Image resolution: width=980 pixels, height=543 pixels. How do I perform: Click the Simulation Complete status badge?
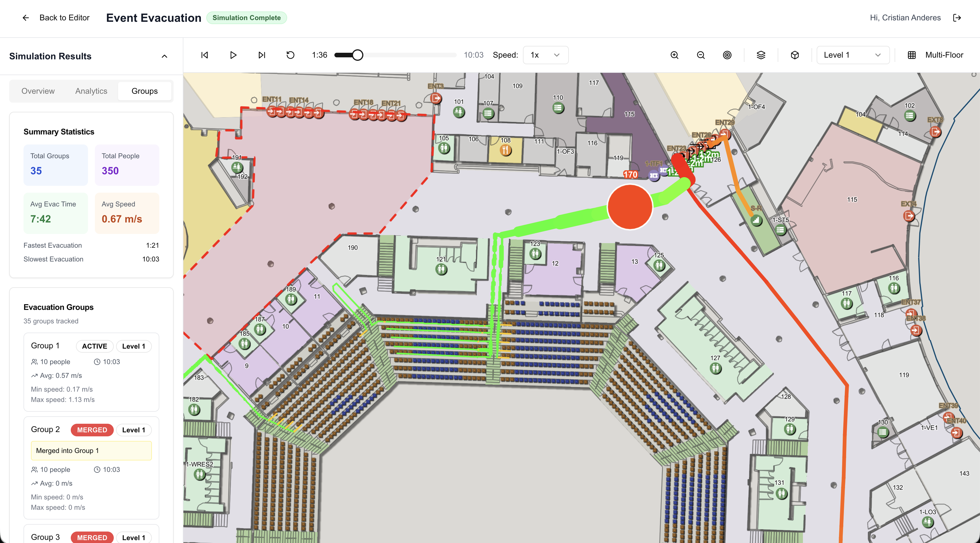click(x=246, y=17)
